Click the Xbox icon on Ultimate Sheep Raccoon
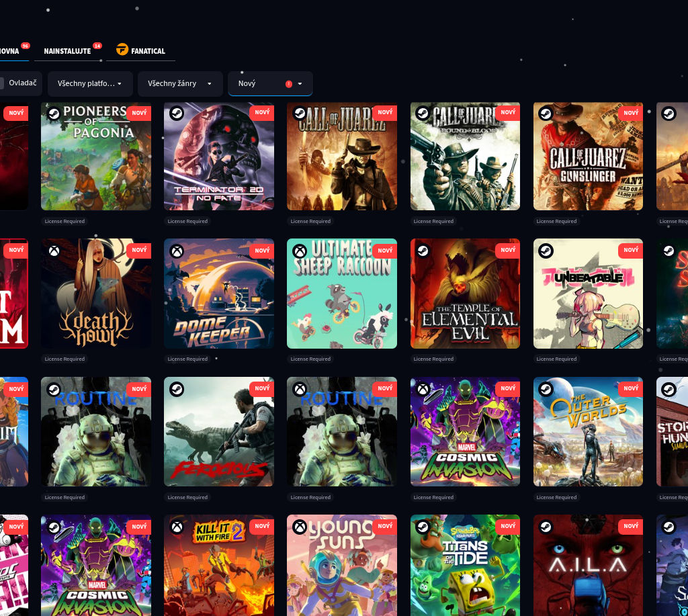 coord(299,251)
